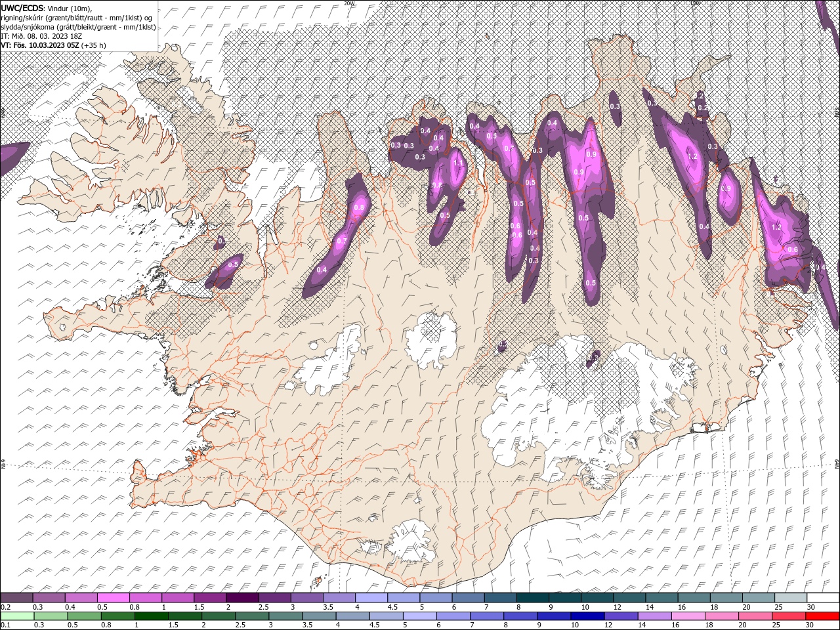Screen dimensions: 840x630
Task: Select lower legend swatch from 20 to 25
Action: [755, 616]
